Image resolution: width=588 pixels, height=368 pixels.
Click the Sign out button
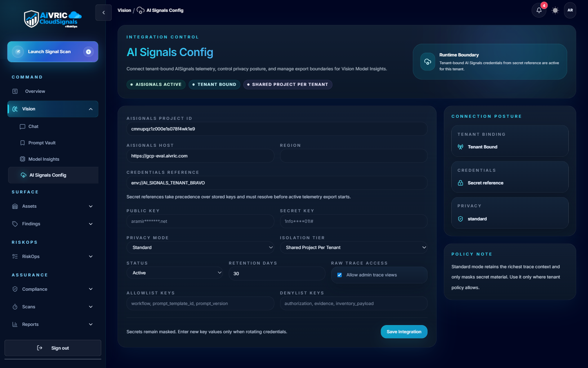click(53, 348)
